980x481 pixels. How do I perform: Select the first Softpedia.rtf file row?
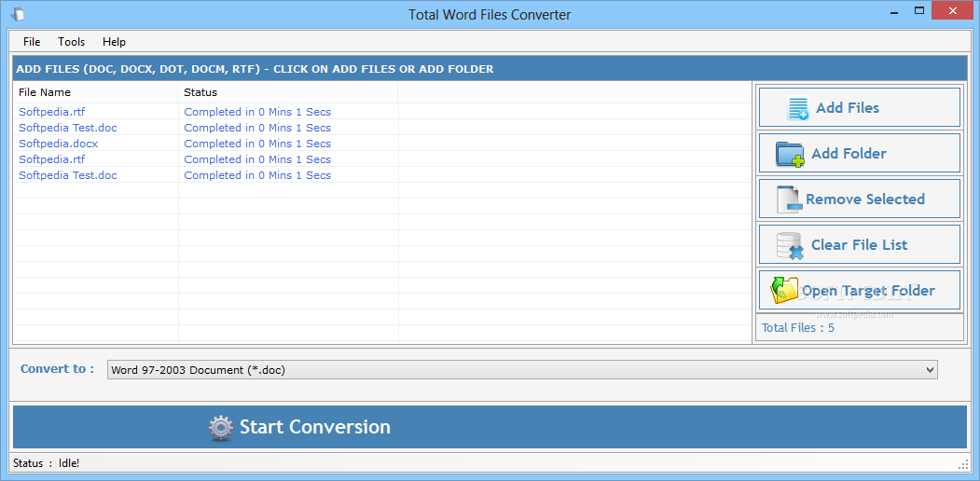[x=382, y=112]
